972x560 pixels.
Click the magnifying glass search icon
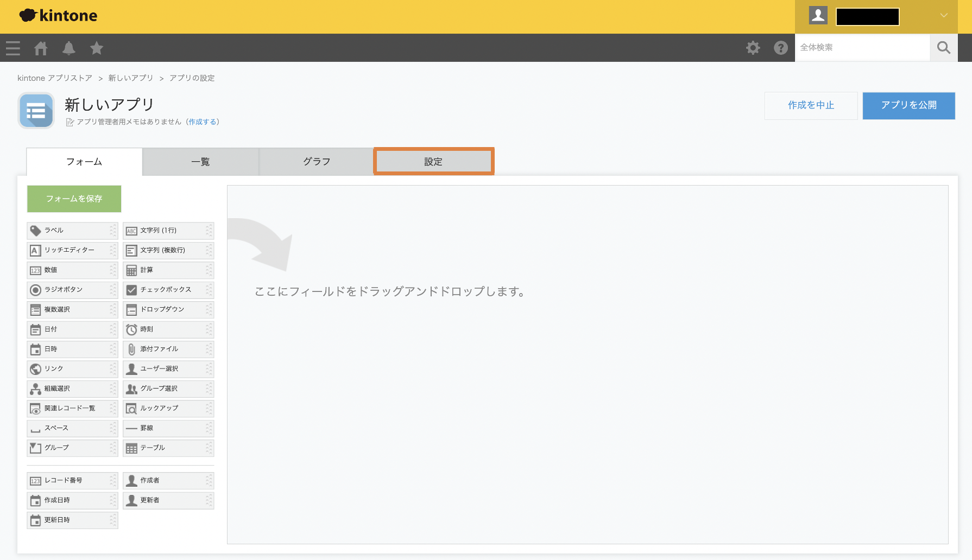tap(943, 48)
